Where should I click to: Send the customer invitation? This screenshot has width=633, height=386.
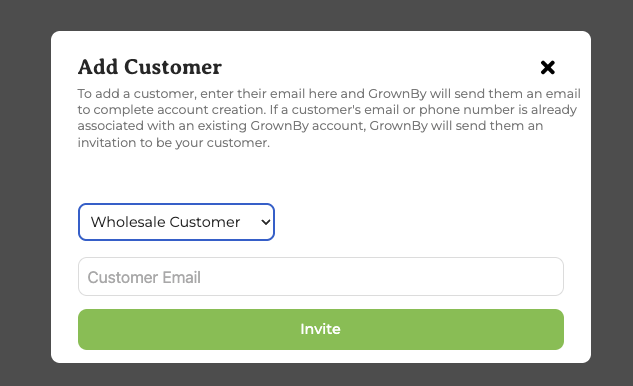click(x=321, y=329)
